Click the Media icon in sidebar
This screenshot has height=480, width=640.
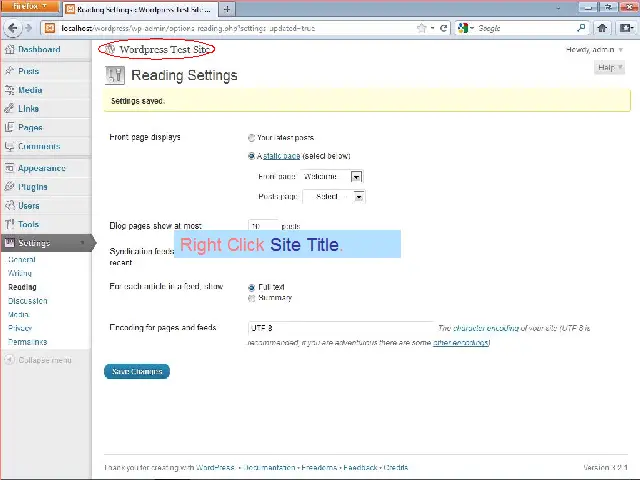coord(9,90)
